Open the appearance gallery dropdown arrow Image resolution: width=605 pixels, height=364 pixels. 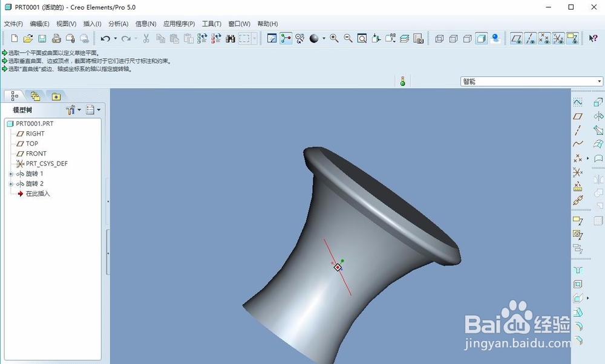pyautogui.click(x=324, y=39)
